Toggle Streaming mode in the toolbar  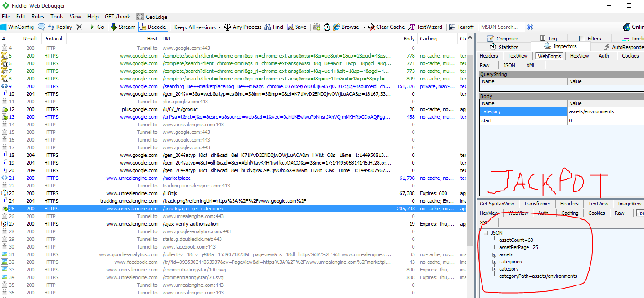[122, 27]
